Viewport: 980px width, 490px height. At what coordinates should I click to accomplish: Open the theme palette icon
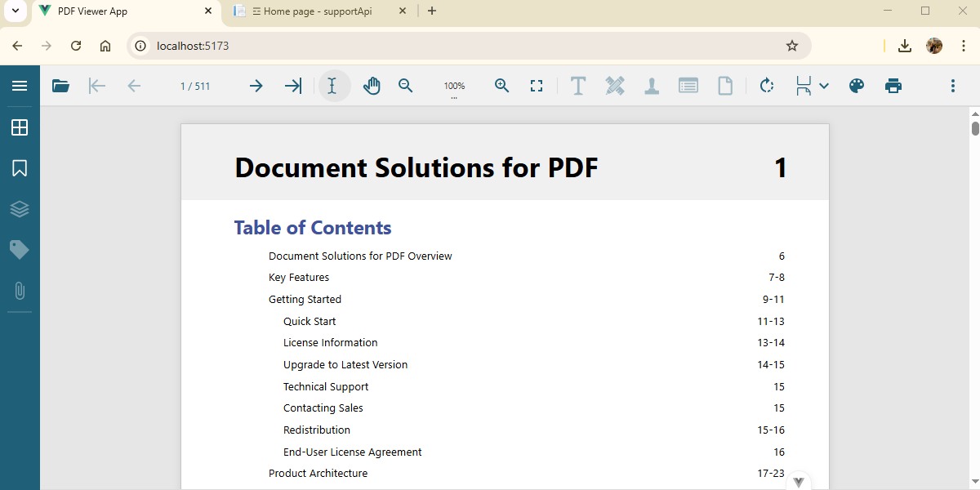[856, 86]
